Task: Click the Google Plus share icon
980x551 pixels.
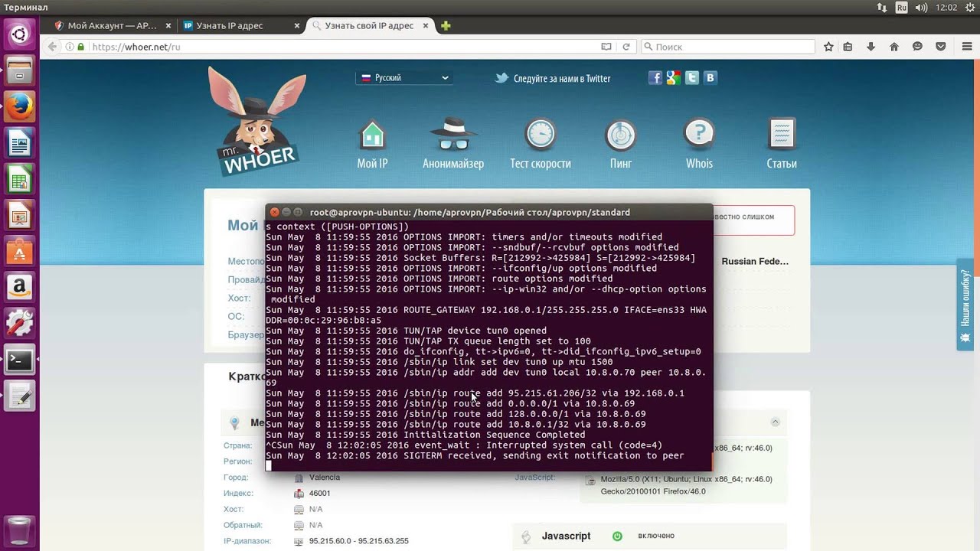Action: (x=674, y=77)
